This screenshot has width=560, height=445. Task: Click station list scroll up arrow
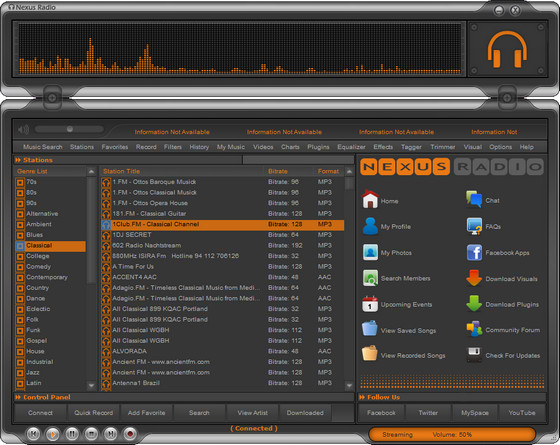(x=349, y=171)
